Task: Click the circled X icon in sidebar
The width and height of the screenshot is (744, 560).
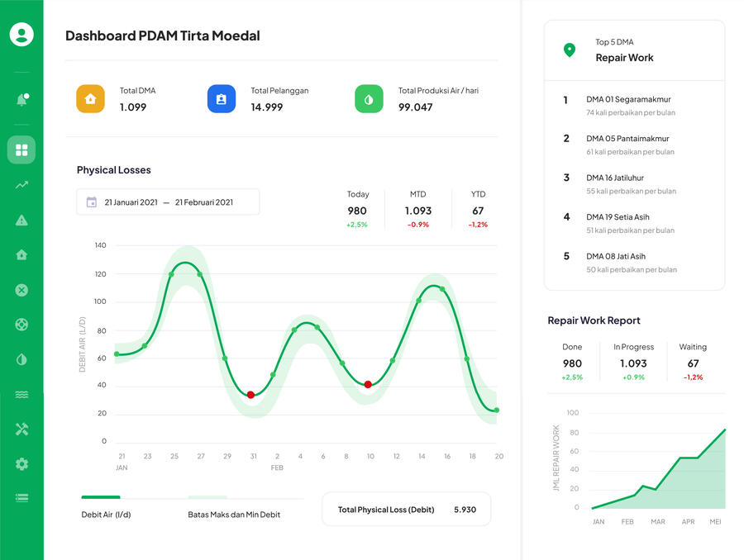Action: (21, 290)
